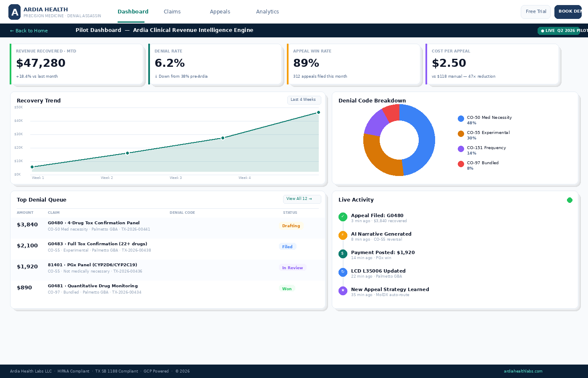
Task: Click the Week 4 point on Recovery Trend
Action: (x=318, y=113)
